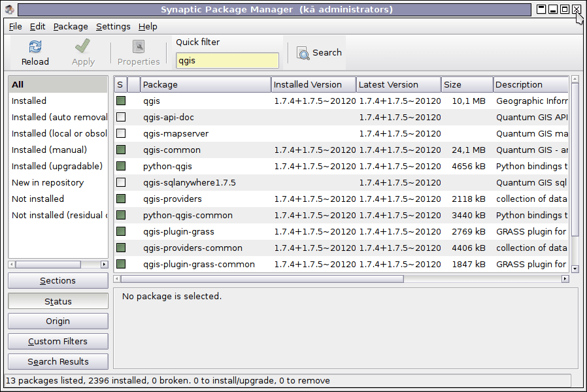
Task: Click the 24,1 MB size cell
Action: 468,150
